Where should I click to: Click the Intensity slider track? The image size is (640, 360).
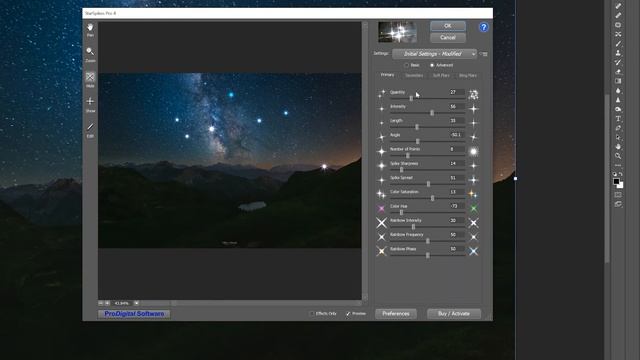[427, 113]
